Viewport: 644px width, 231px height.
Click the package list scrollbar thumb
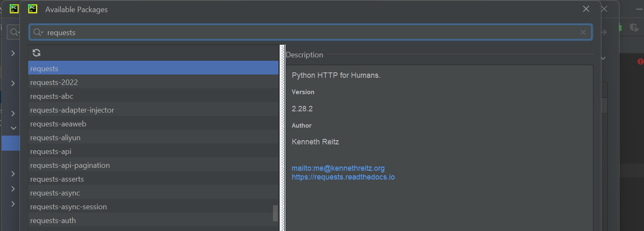275,213
